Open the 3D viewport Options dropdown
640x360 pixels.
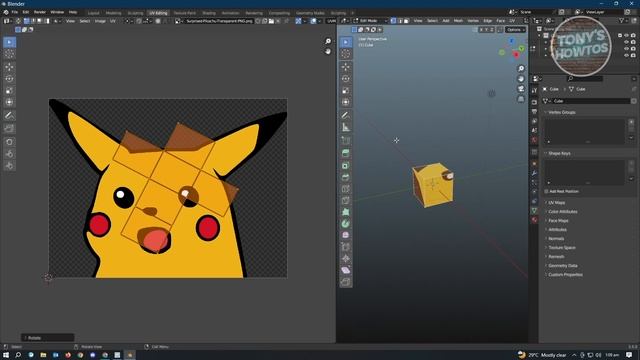[x=516, y=30]
